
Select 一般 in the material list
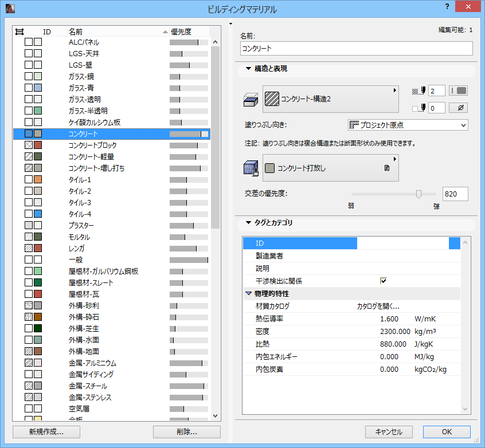click(x=112, y=260)
